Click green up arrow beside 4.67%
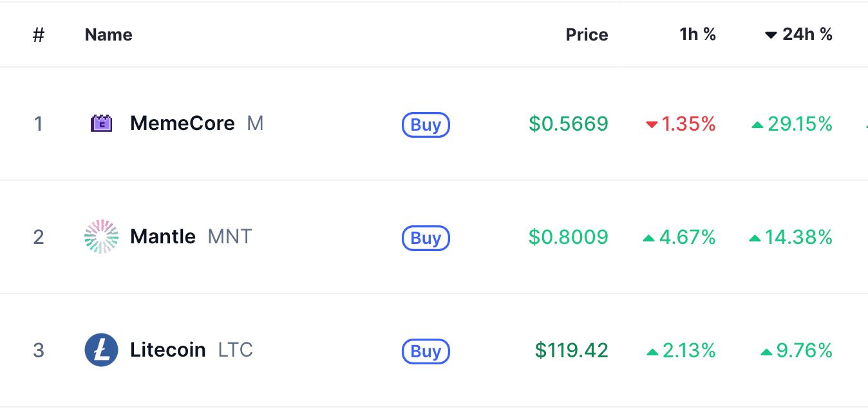This screenshot has width=868, height=412. 649,238
